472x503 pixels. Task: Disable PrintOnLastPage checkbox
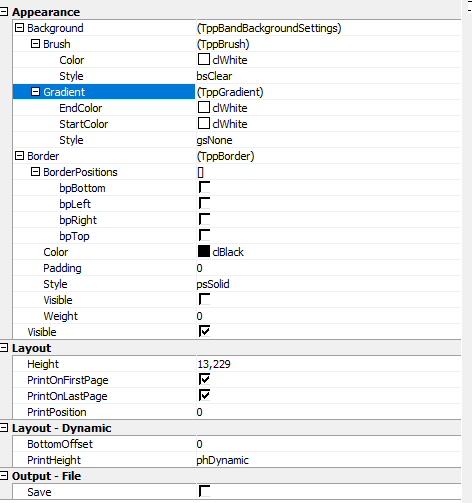tap(204, 395)
